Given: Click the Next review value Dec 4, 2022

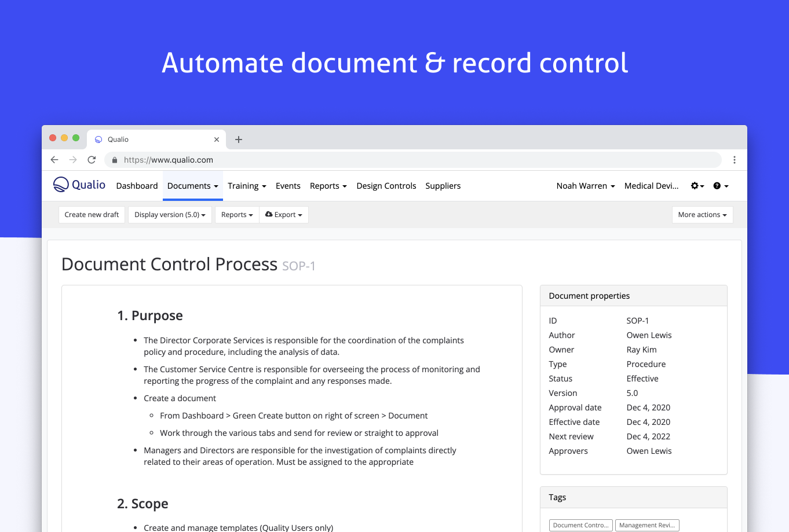Looking at the screenshot, I should [x=649, y=436].
